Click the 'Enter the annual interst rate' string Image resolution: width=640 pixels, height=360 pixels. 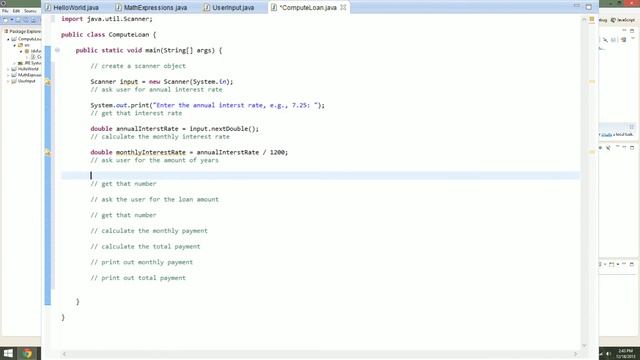pos(237,105)
